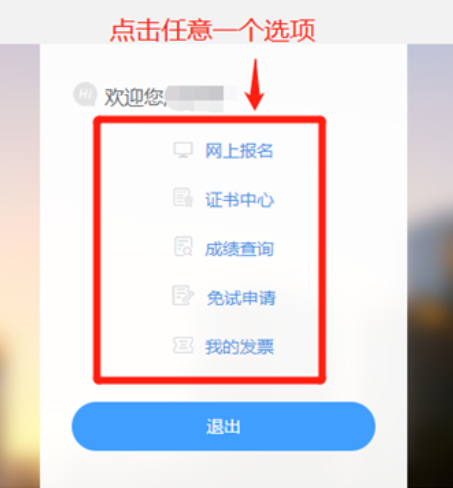
Task: Click the pencil form icon beside 免试申请
Action: pyautogui.click(x=183, y=295)
